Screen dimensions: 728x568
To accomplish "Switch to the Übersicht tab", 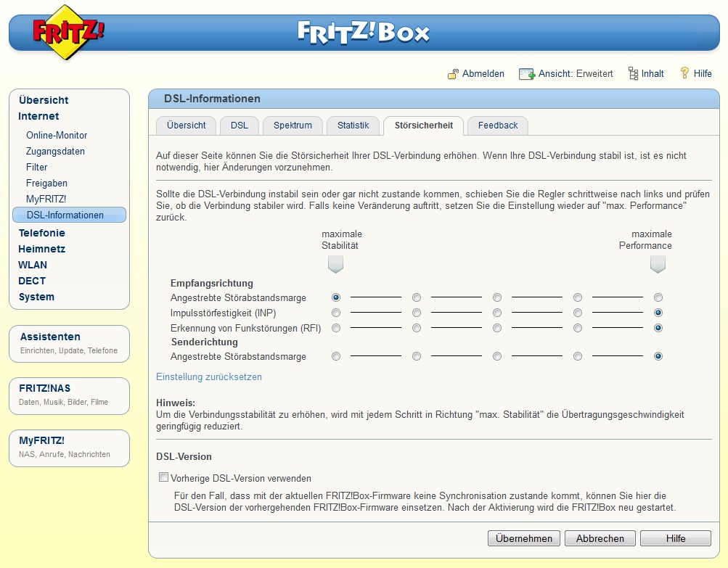I will tap(187, 125).
